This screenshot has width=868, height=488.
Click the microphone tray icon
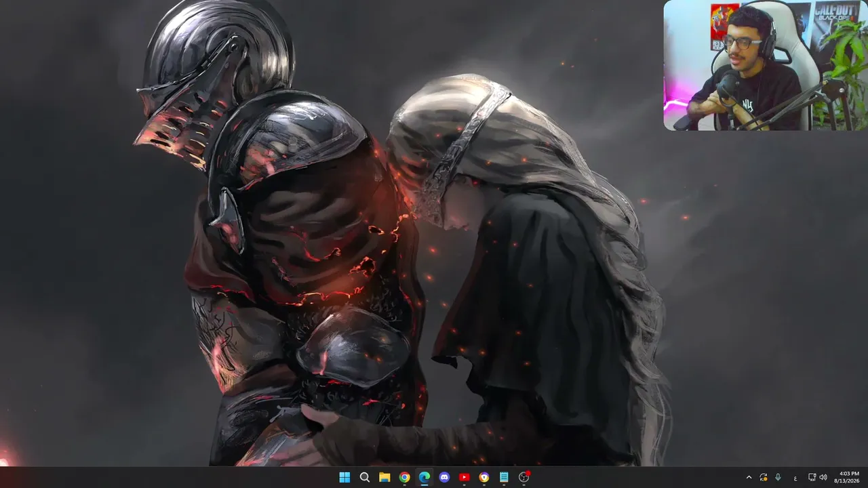click(778, 477)
